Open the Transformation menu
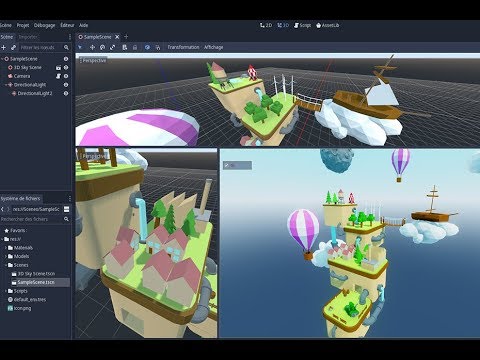480x360 pixels. [183, 47]
